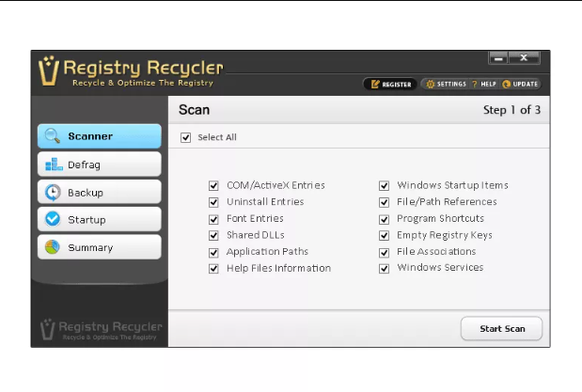This screenshot has height=392, width=582.
Task: Uncheck Windows Startup Items
Action: [x=385, y=186]
